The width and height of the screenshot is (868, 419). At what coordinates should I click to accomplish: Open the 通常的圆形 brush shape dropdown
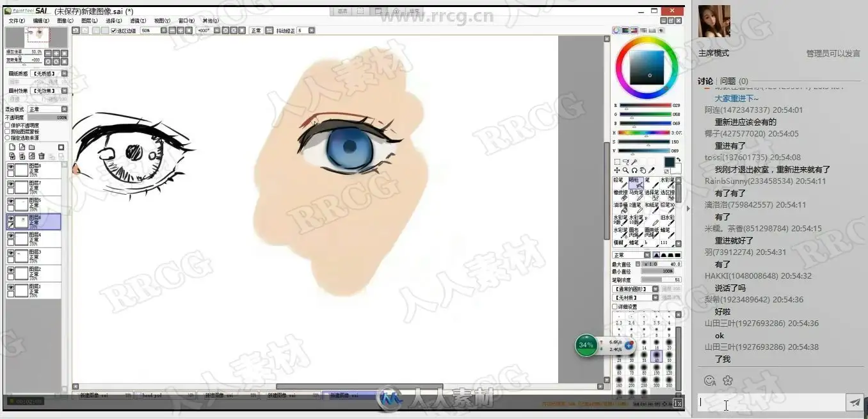pyautogui.click(x=654, y=290)
